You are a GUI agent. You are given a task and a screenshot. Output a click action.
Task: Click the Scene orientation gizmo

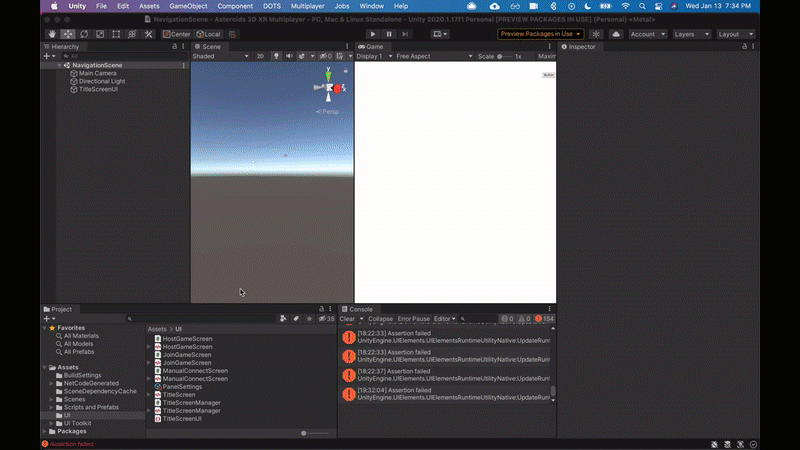329,88
